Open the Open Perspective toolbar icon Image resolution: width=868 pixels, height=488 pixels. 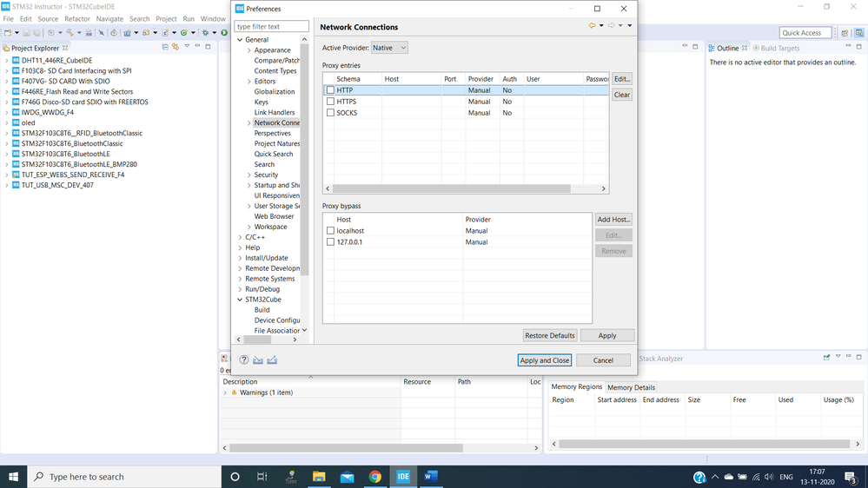click(x=845, y=33)
